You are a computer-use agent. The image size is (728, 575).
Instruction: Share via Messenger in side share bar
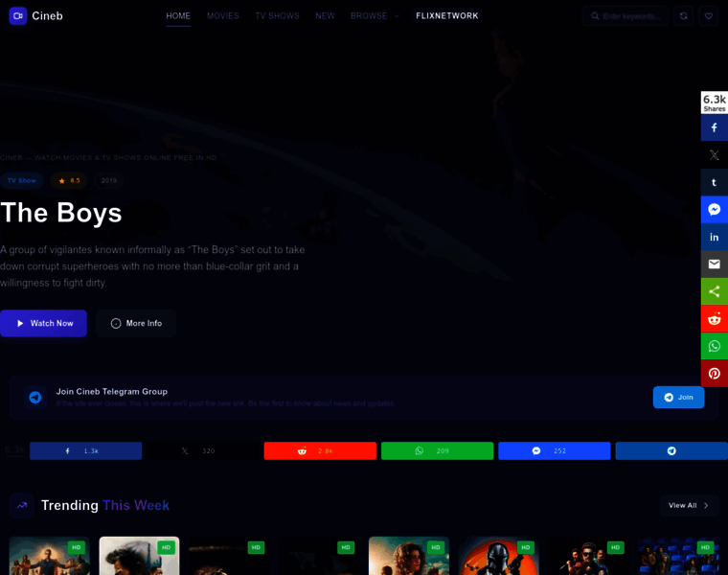tap(714, 210)
